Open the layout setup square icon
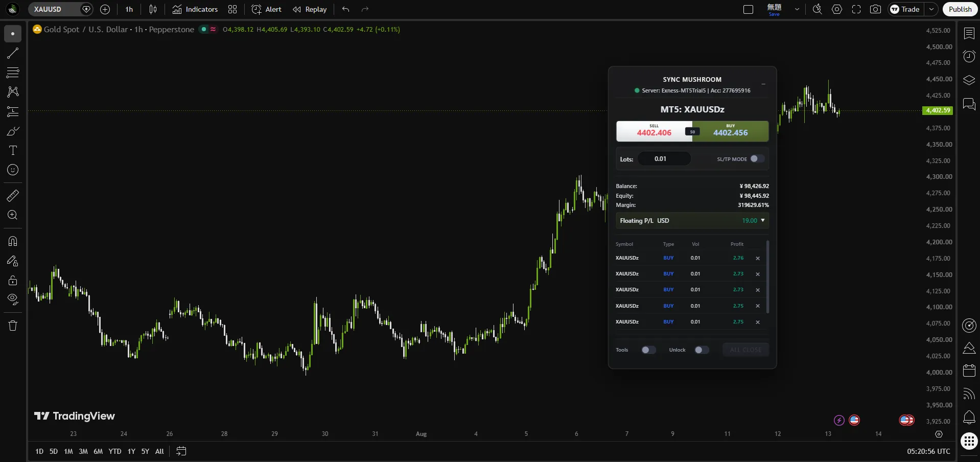Screen dimensions: 980x462 pyautogui.click(x=749, y=9)
